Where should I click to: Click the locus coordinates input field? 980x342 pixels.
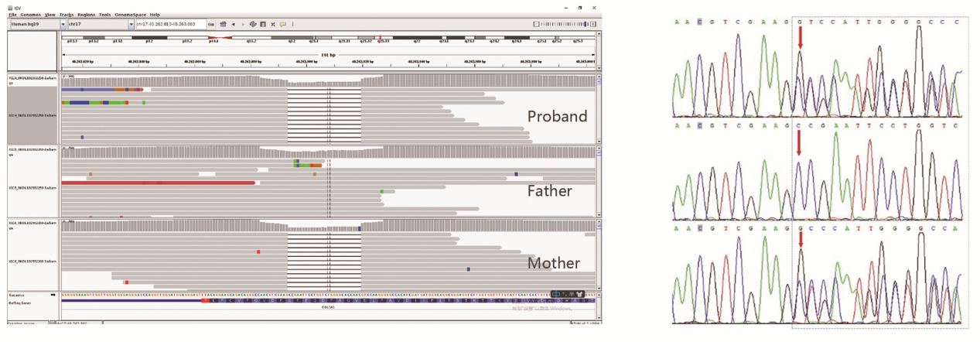pyautogui.click(x=170, y=24)
